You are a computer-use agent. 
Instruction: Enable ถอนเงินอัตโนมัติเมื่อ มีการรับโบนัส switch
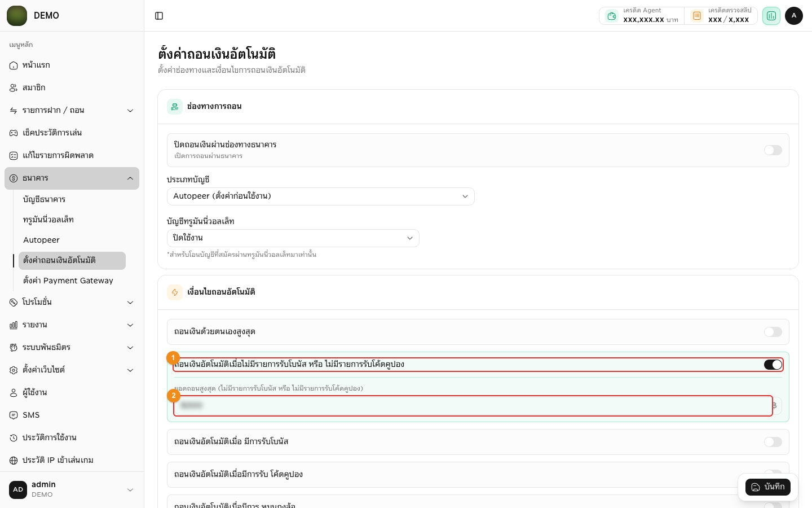(773, 442)
